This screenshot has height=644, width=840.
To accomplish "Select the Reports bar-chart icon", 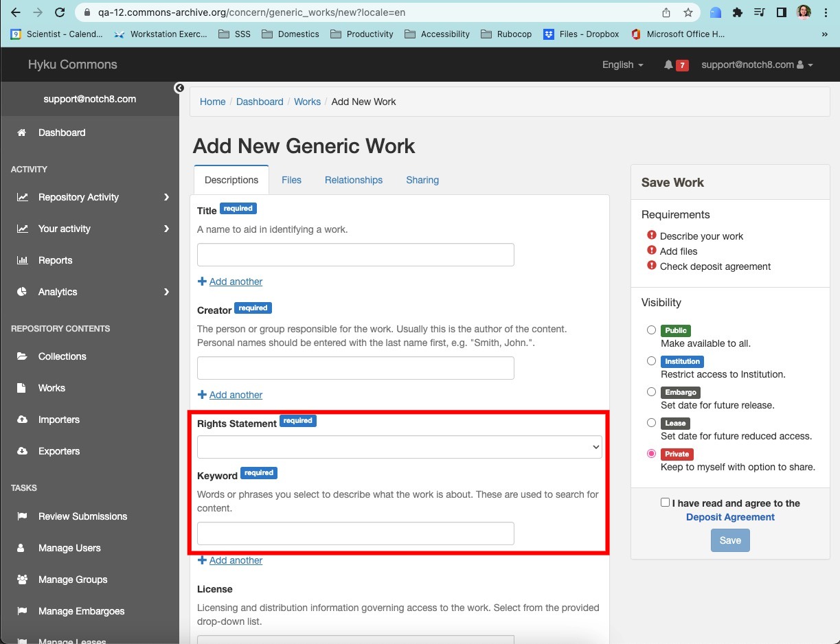I will click(x=24, y=260).
